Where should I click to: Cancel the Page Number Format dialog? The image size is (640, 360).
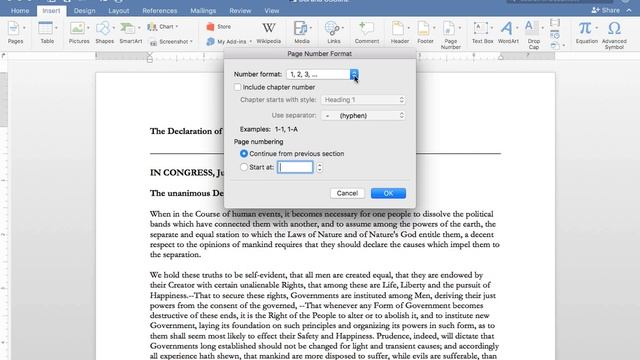[x=347, y=193]
